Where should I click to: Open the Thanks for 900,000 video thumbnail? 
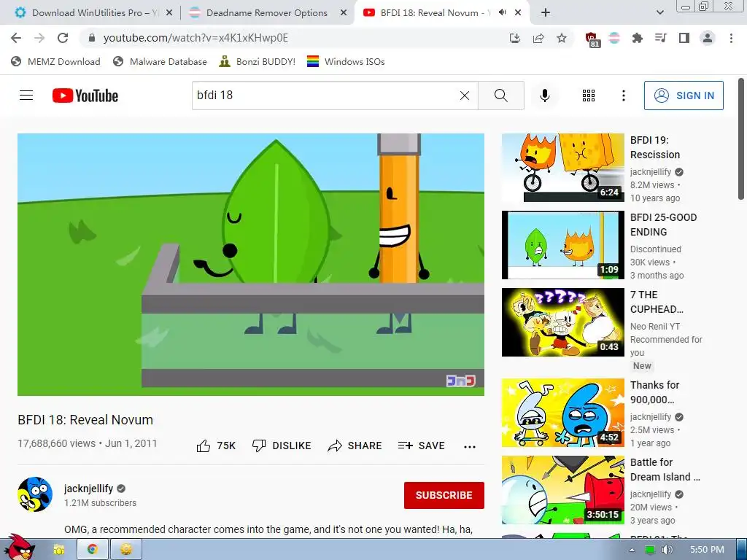click(x=562, y=413)
